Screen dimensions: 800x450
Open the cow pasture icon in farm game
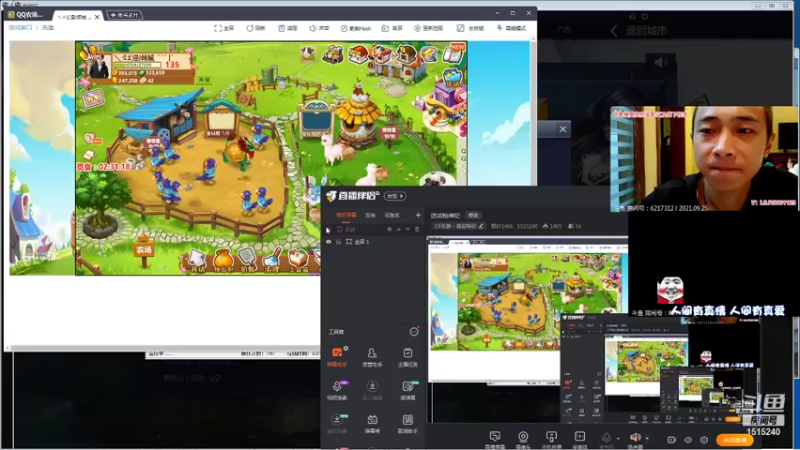tap(308, 53)
